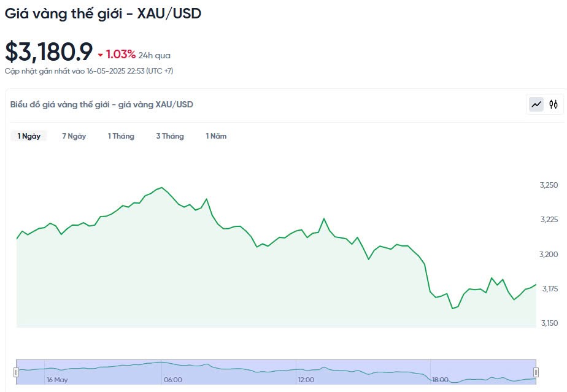Switch to the 1 Tháng range
567x392 pixels.
click(121, 136)
